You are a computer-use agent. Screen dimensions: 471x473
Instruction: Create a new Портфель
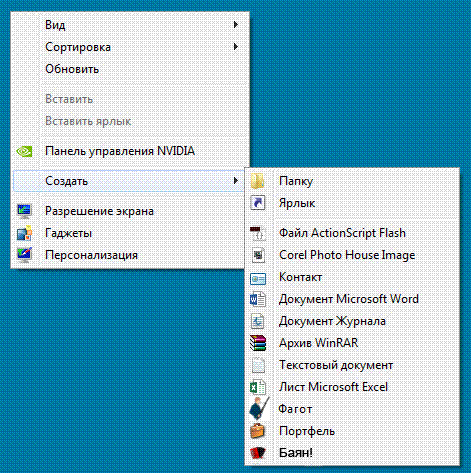click(x=352, y=431)
